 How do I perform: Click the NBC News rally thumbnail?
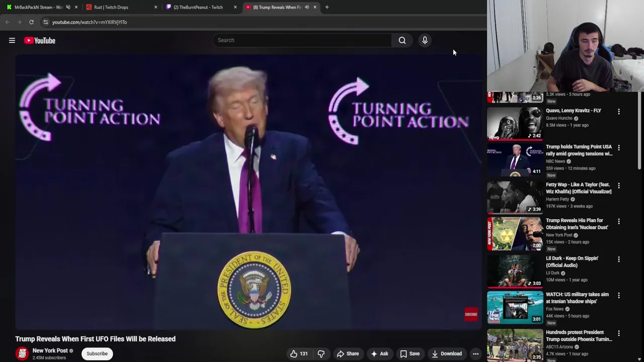pyautogui.click(x=515, y=160)
